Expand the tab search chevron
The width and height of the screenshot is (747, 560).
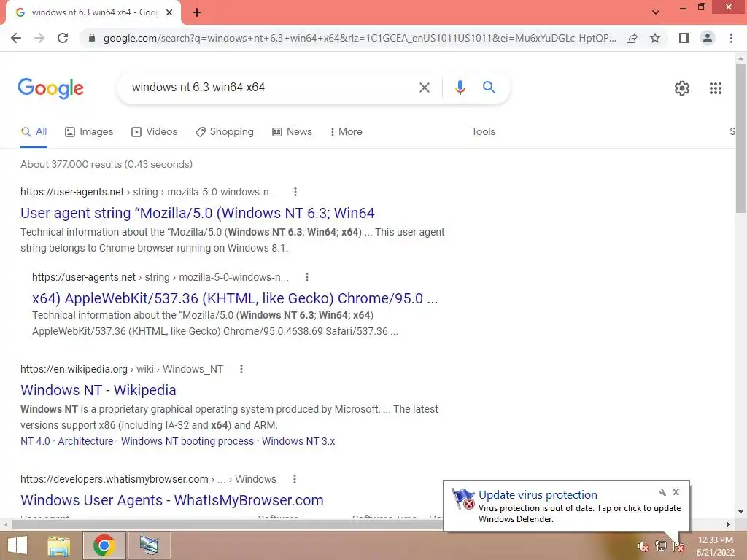[656, 12]
